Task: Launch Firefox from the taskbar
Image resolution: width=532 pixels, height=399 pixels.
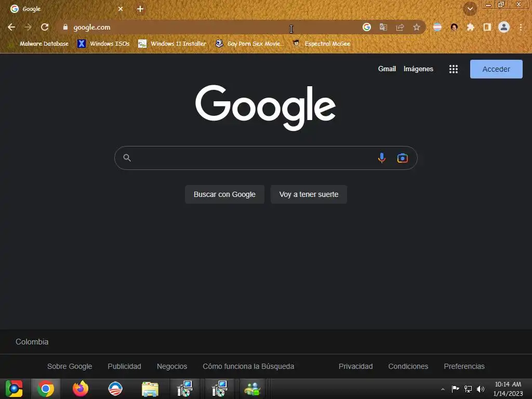Action: 81,389
